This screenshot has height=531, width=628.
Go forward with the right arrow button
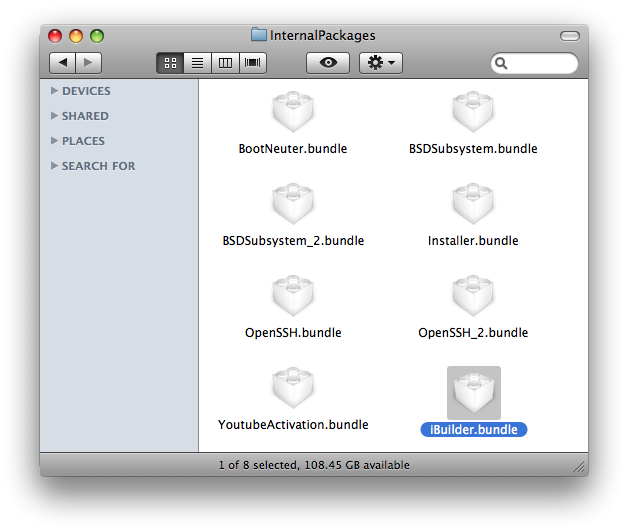click(88, 63)
